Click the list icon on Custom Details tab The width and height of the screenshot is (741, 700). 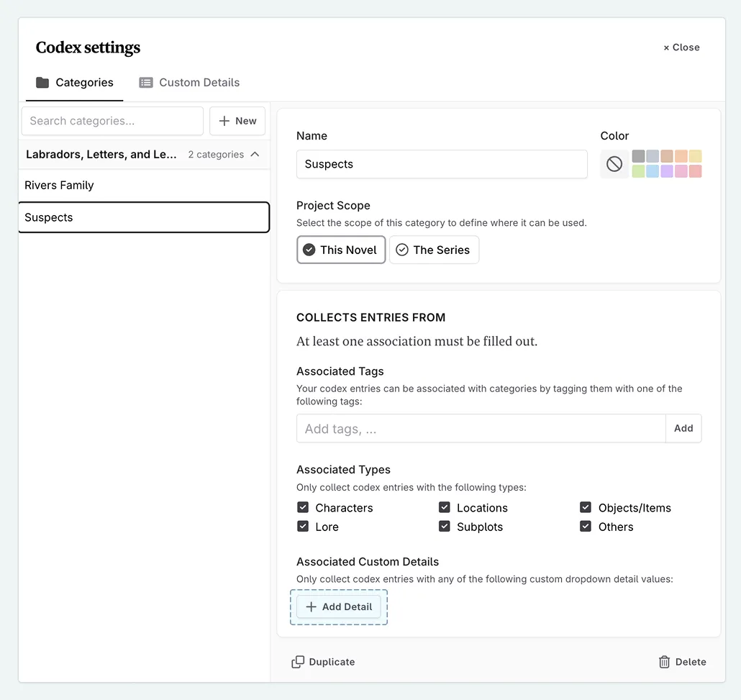[x=146, y=83]
